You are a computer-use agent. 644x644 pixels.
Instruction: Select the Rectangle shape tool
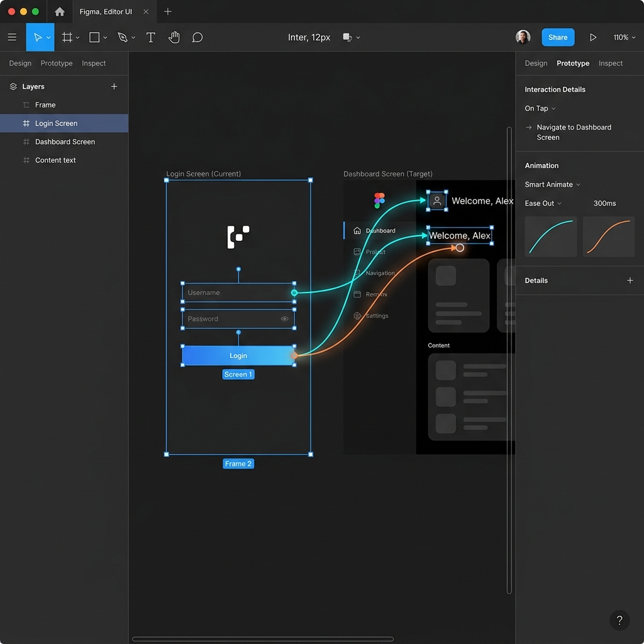94,37
